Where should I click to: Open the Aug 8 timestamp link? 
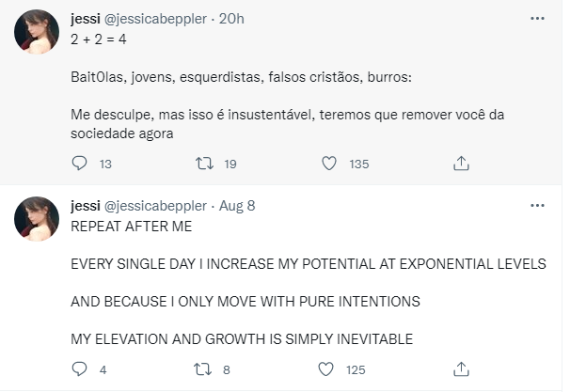click(x=237, y=206)
